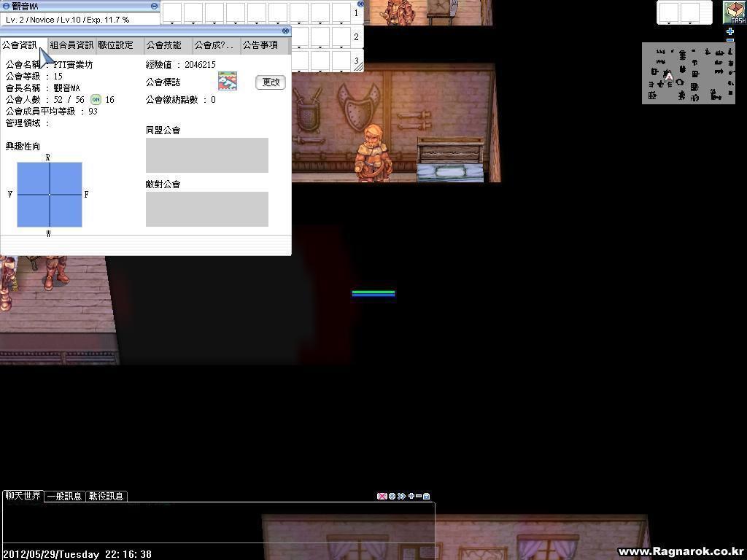Viewport: 747px width, 560px height.
Task: Select the 聊天世界 chat tab
Action: (23, 496)
